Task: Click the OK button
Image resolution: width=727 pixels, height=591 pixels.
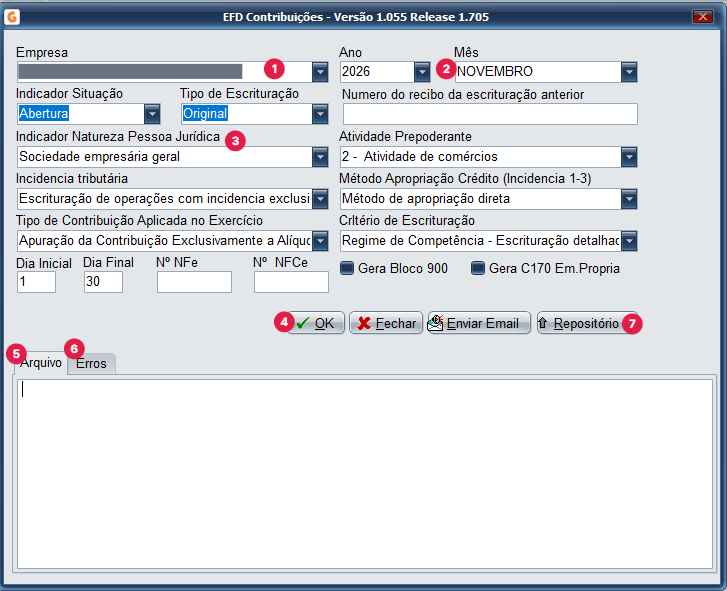Action: pyautogui.click(x=315, y=323)
